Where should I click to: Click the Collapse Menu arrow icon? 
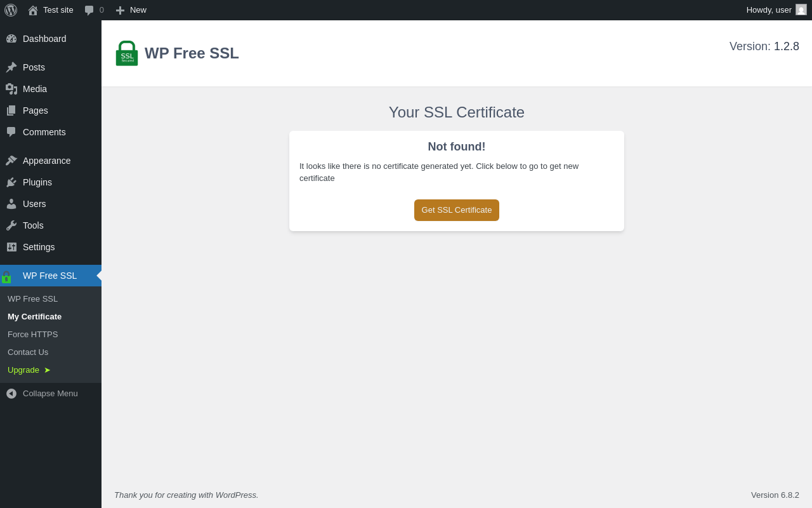(11, 394)
